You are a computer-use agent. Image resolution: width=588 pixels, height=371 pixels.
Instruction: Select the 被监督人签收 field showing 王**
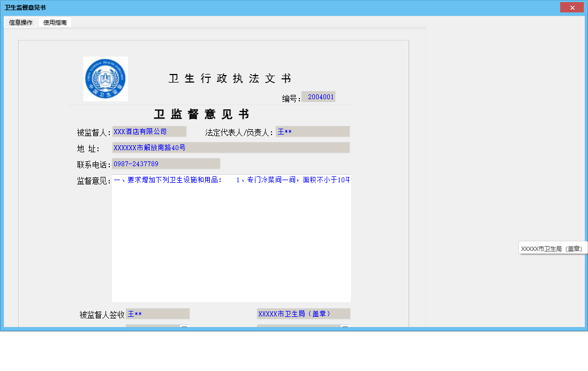coord(158,313)
